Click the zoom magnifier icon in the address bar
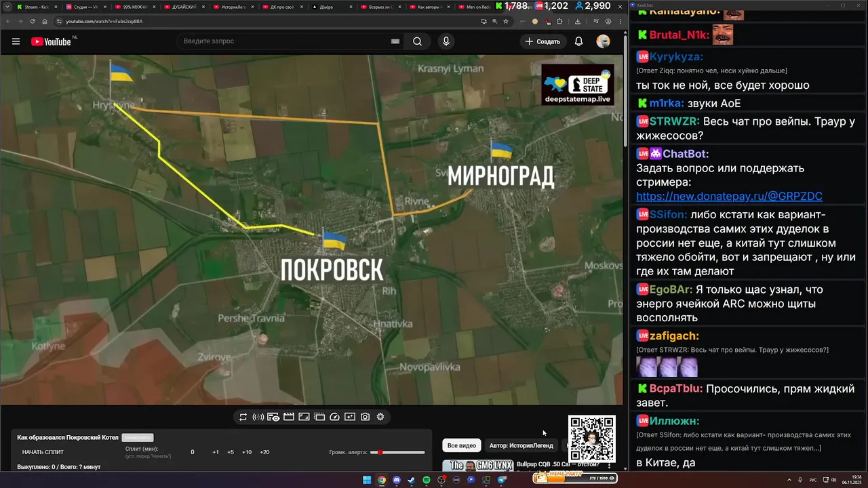868x488 pixels. pos(495,21)
